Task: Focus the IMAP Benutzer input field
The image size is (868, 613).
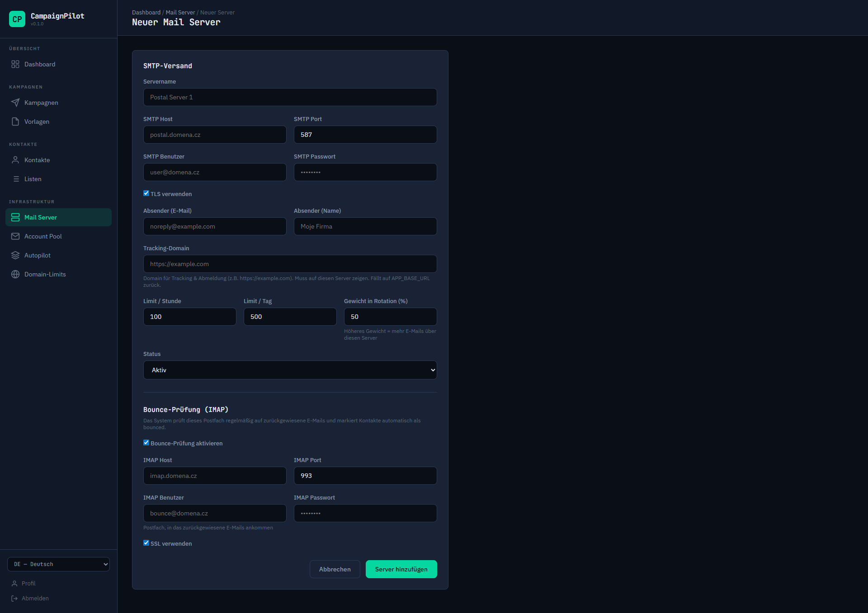Action: (x=215, y=513)
